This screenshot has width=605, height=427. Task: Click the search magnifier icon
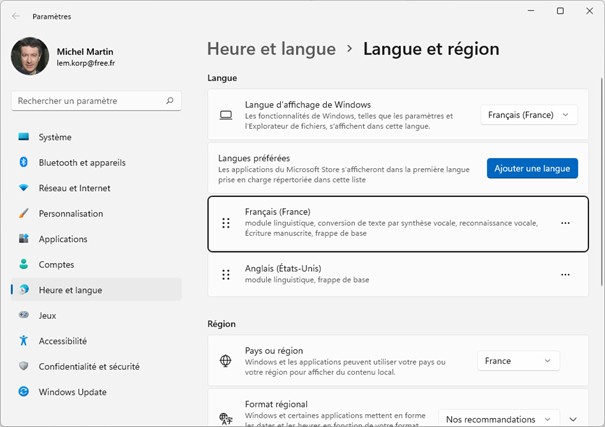click(x=170, y=101)
